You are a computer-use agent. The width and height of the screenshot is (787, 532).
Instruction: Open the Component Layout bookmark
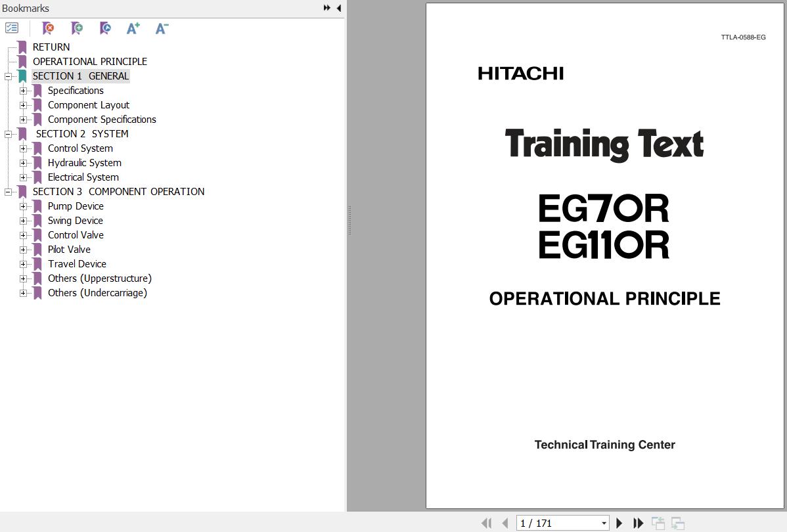(x=89, y=105)
